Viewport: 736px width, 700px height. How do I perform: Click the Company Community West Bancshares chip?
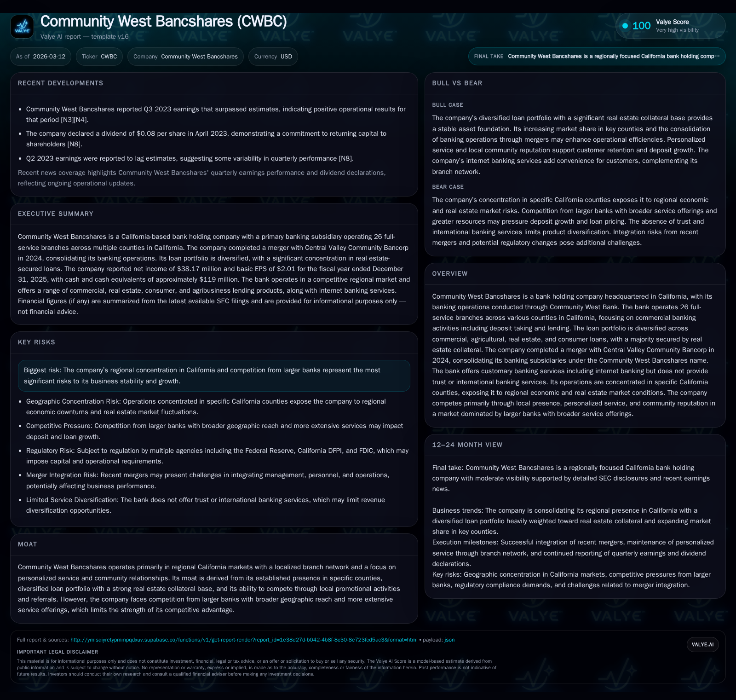pos(185,57)
